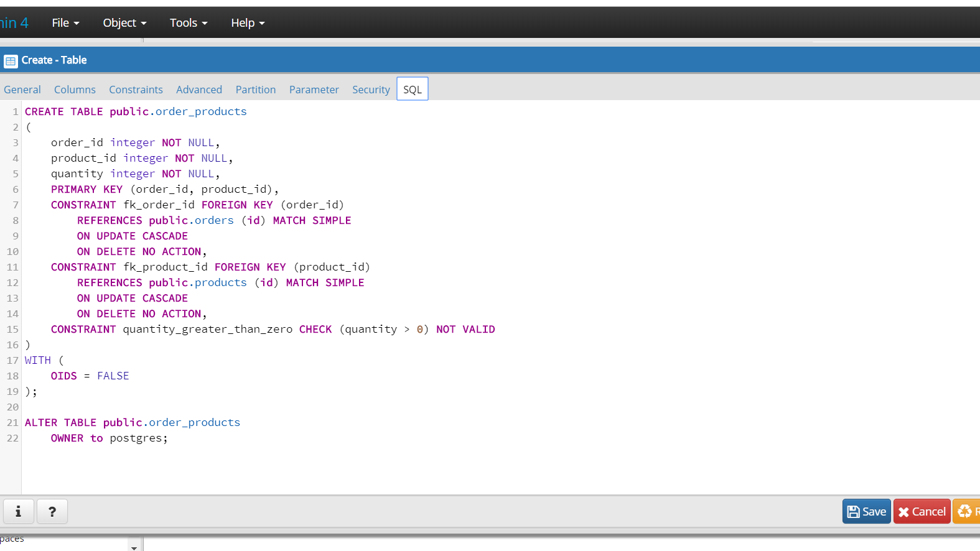Click the CREATE TABLE line of code
This screenshot has height=551, width=980.
pos(136,111)
